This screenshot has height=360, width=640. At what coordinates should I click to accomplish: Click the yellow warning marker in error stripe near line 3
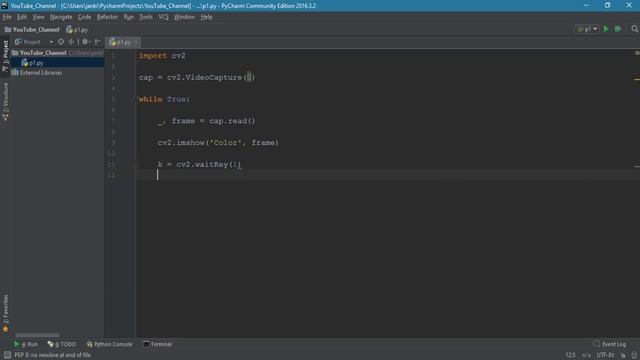637,80
